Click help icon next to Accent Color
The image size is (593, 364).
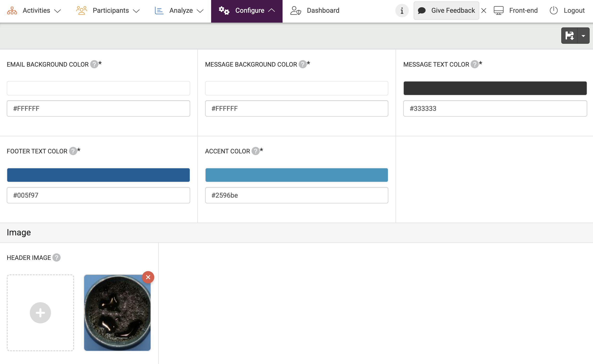coord(255,151)
